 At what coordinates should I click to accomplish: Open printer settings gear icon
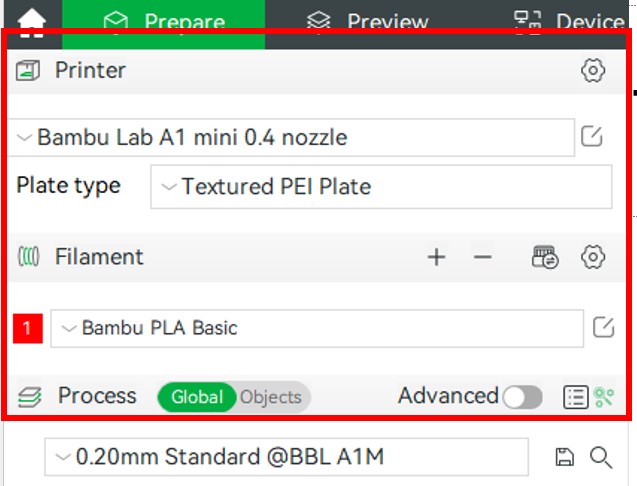593,70
